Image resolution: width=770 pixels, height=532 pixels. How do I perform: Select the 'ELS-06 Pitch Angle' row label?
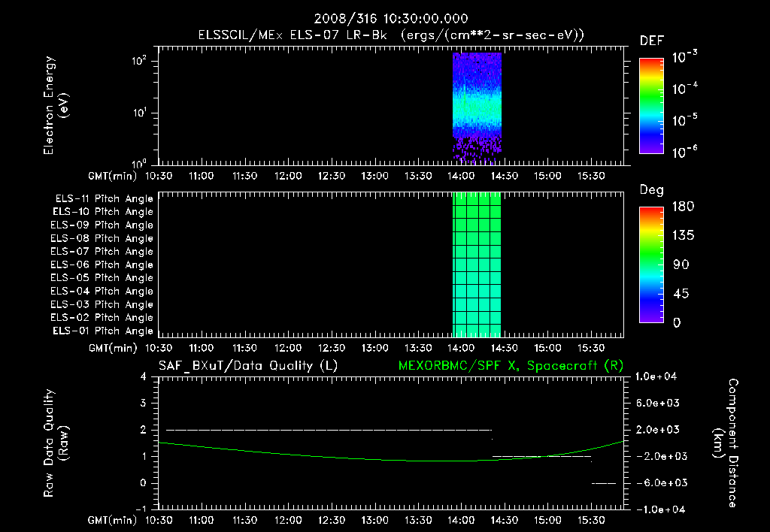coord(102,265)
